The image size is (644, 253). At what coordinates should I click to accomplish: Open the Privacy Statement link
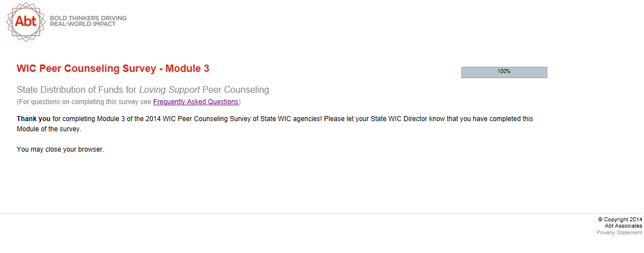tap(619, 233)
